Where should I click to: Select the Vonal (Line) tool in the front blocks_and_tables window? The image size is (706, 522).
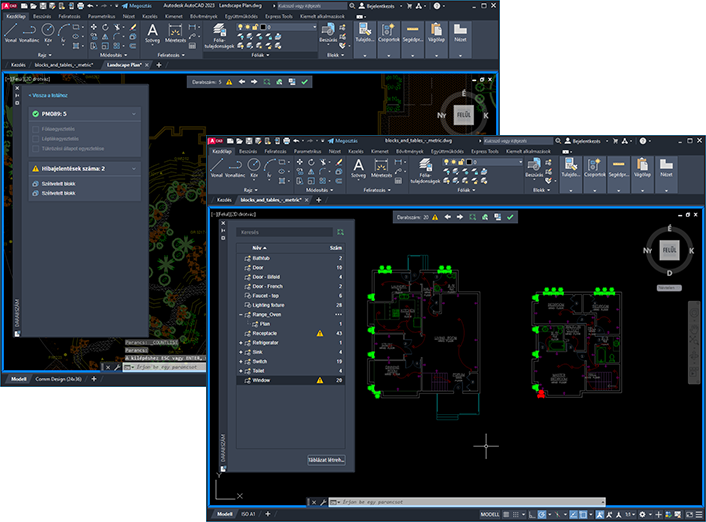(217, 168)
